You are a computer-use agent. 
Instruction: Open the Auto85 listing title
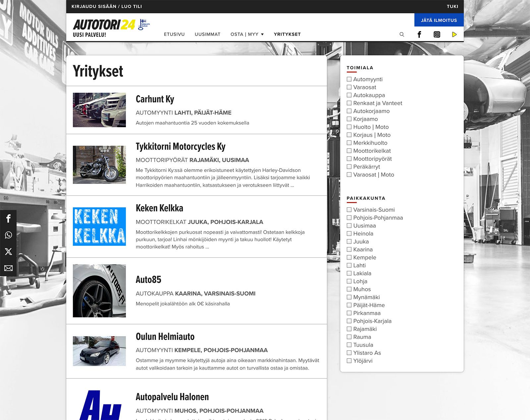(x=148, y=280)
